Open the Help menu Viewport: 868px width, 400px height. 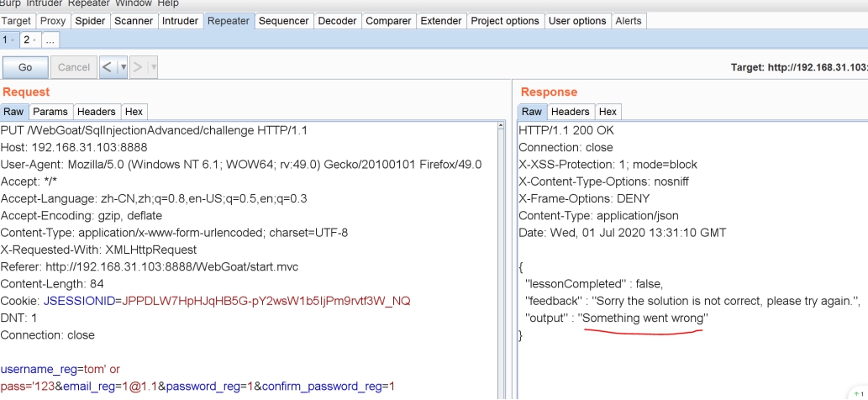coord(168,3)
